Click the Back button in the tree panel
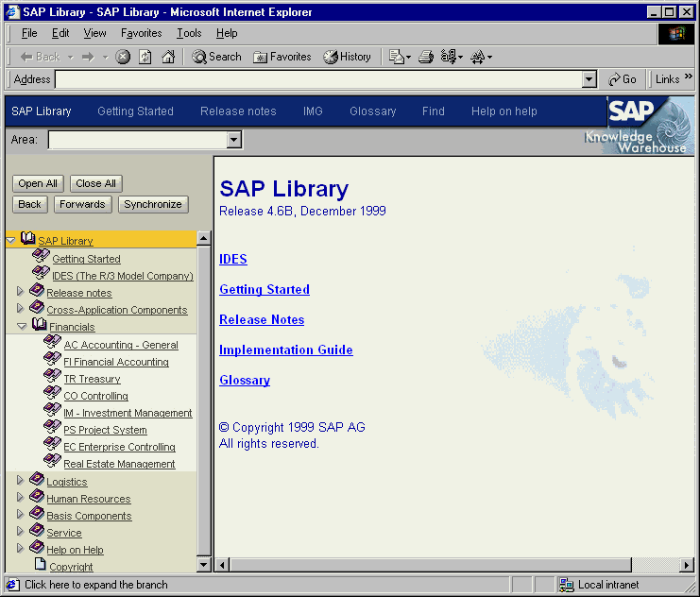Screen dimensions: 700x597 (30, 204)
